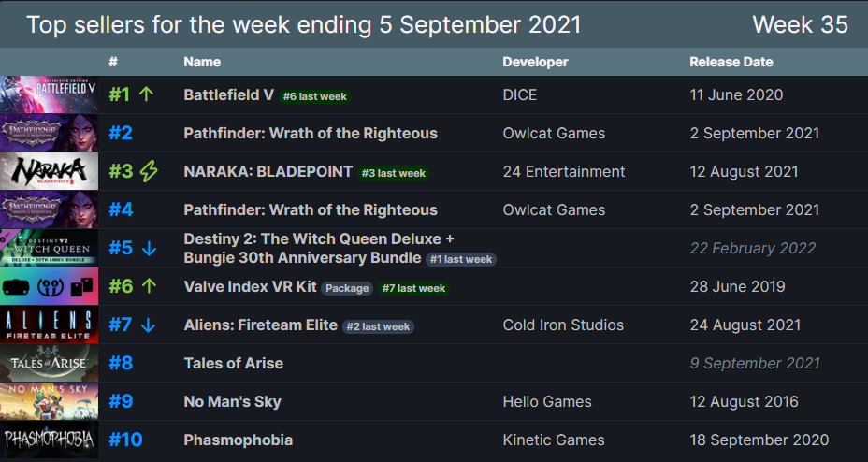Viewport: 868px width, 462px height.
Task: Click the Package badge on Valve Index
Action: [347, 288]
